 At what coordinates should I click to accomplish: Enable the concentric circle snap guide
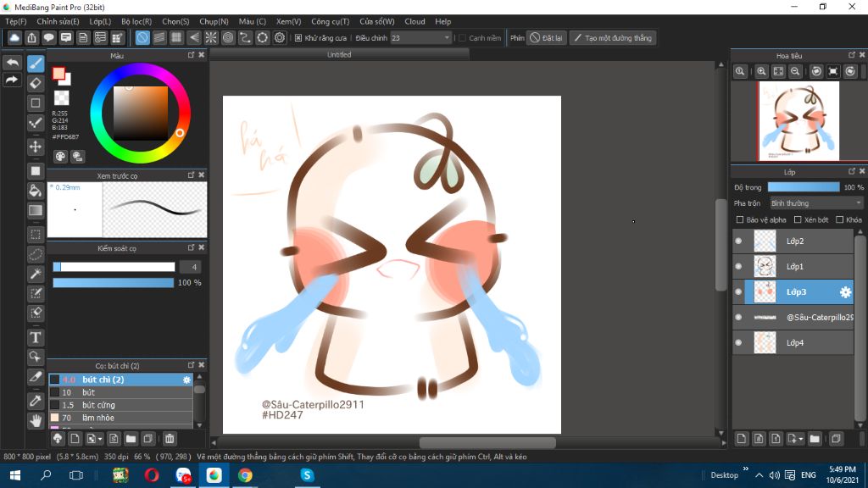coord(228,37)
